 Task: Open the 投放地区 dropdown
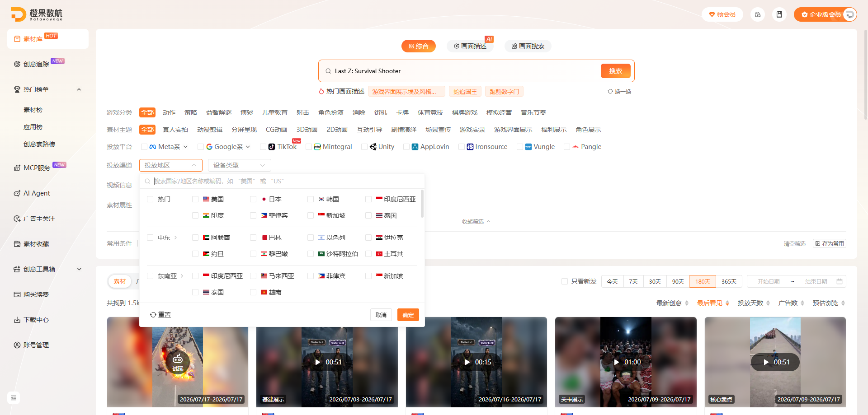(x=171, y=165)
